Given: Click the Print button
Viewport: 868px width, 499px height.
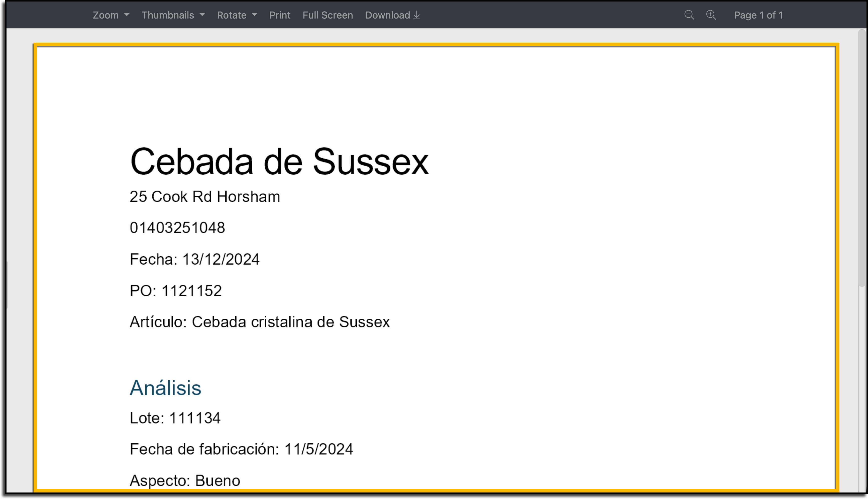Looking at the screenshot, I should (x=280, y=15).
